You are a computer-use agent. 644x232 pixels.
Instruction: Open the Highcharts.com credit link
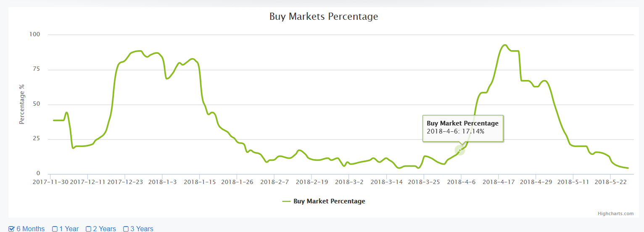(x=615, y=213)
